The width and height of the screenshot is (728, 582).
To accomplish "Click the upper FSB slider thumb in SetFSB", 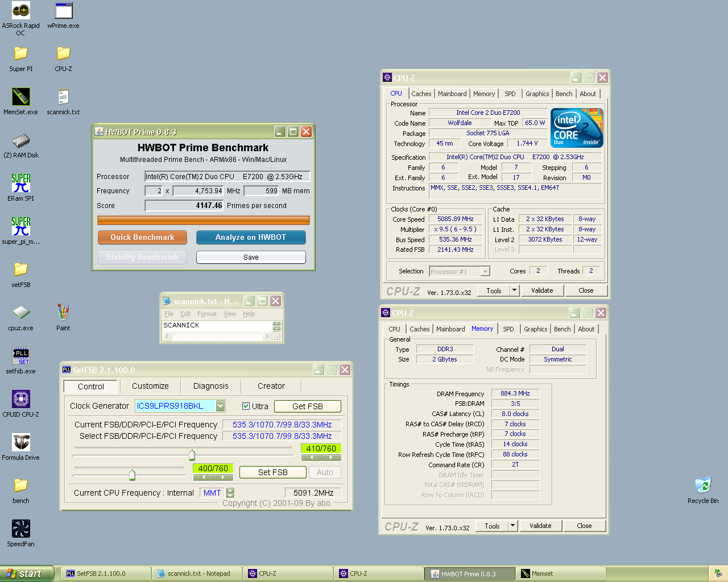I will coord(192,455).
